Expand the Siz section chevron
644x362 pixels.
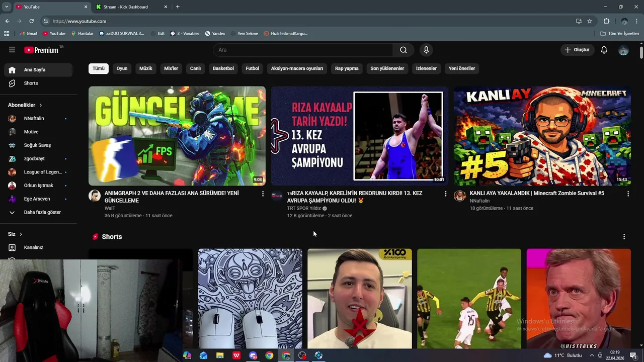(x=21, y=234)
